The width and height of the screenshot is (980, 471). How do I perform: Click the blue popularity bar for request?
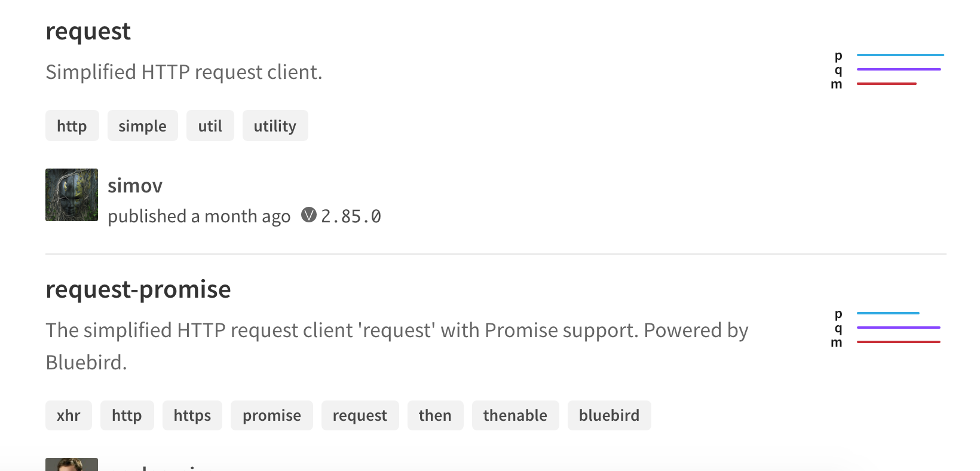coord(900,55)
